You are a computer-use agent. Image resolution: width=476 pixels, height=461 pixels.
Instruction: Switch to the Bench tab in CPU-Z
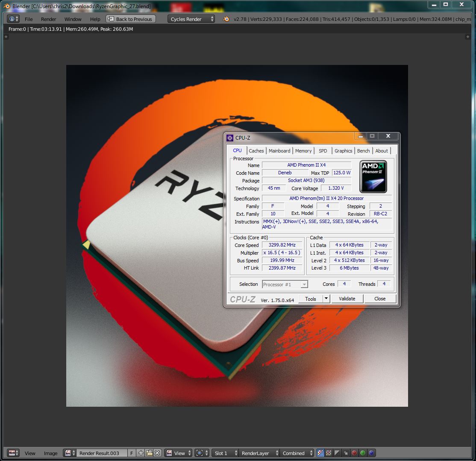click(x=363, y=151)
